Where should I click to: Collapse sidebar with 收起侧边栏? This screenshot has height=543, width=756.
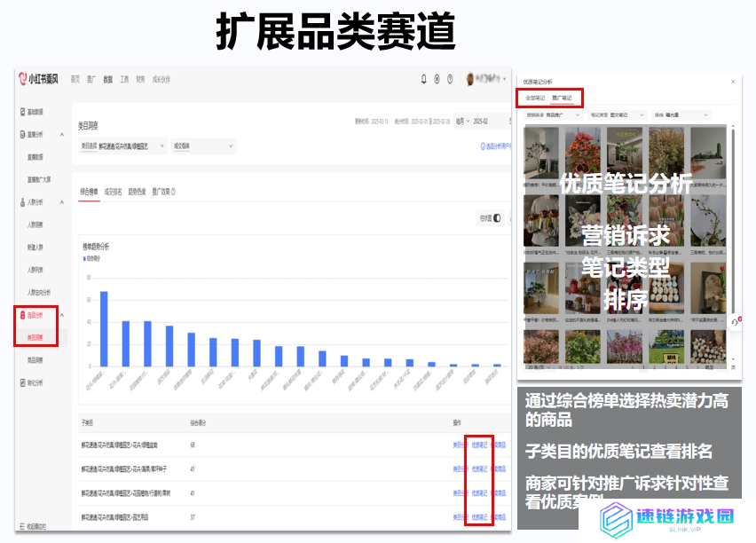(x=33, y=526)
